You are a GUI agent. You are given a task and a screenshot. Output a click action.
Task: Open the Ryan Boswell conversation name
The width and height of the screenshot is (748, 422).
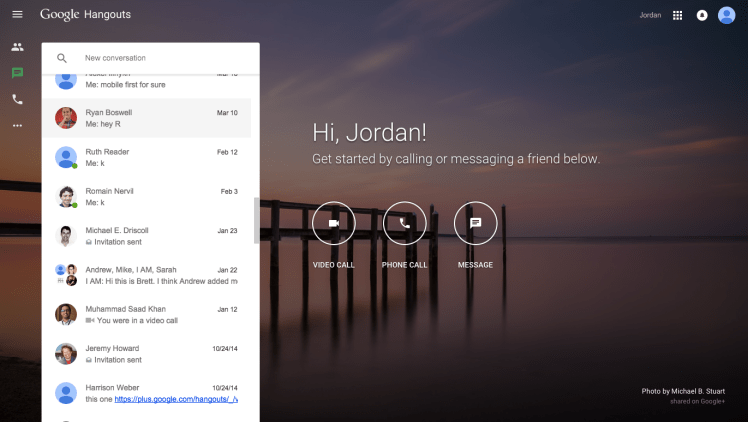(x=109, y=113)
